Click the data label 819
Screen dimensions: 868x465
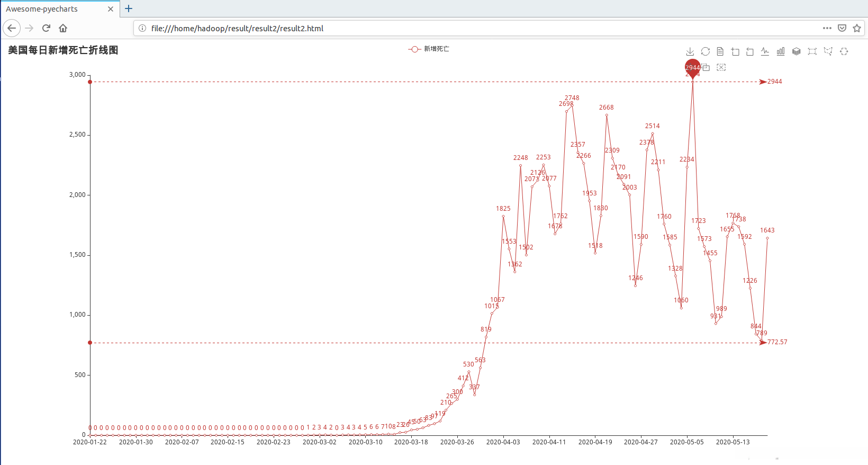[486, 329]
